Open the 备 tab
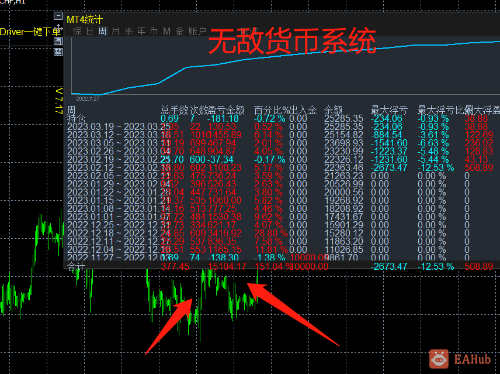This screenshot has width=500, height=374. coord(180,31)
